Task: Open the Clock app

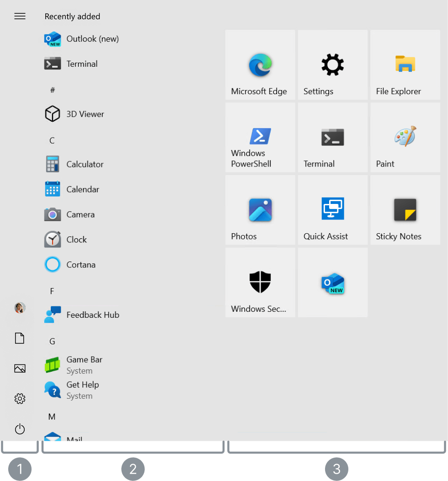Action: (66, 240)
